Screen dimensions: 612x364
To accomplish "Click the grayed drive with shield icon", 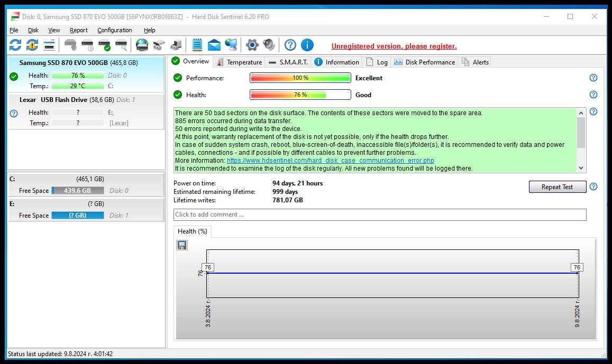I will [x=70, y=45].
